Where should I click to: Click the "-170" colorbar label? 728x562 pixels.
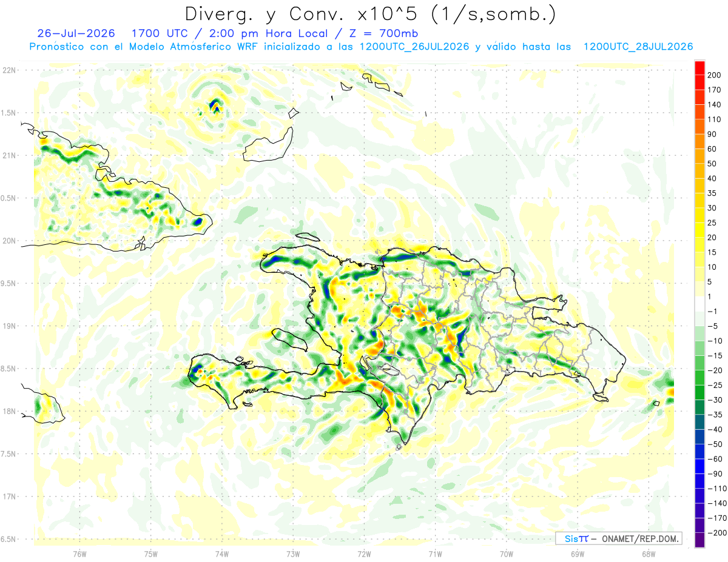[x=716, y=518]
